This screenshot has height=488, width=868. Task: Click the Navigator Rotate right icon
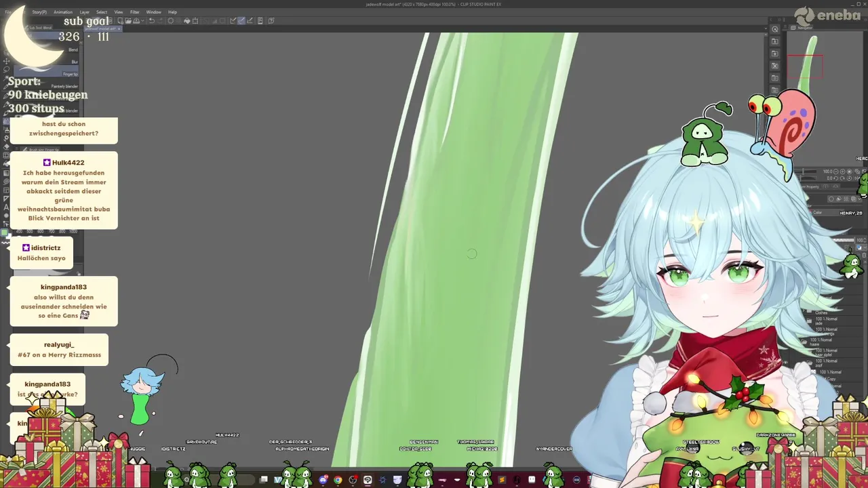[842, 178]
